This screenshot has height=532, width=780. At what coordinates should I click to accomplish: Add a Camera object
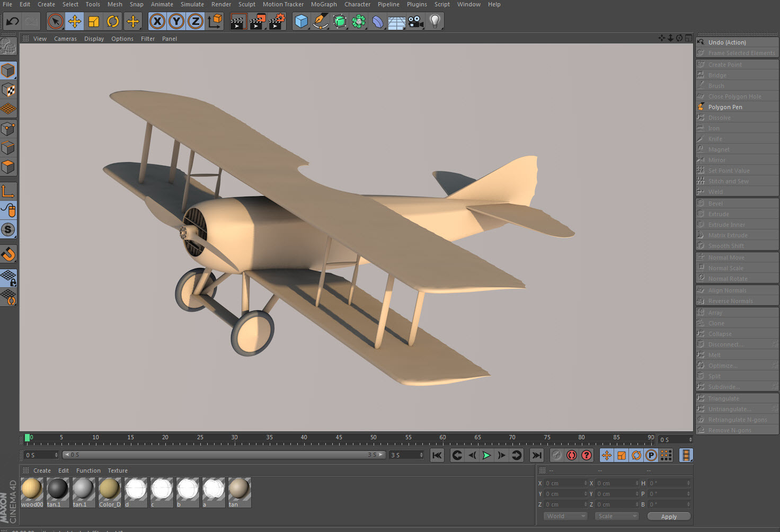(x=416, y=21)
